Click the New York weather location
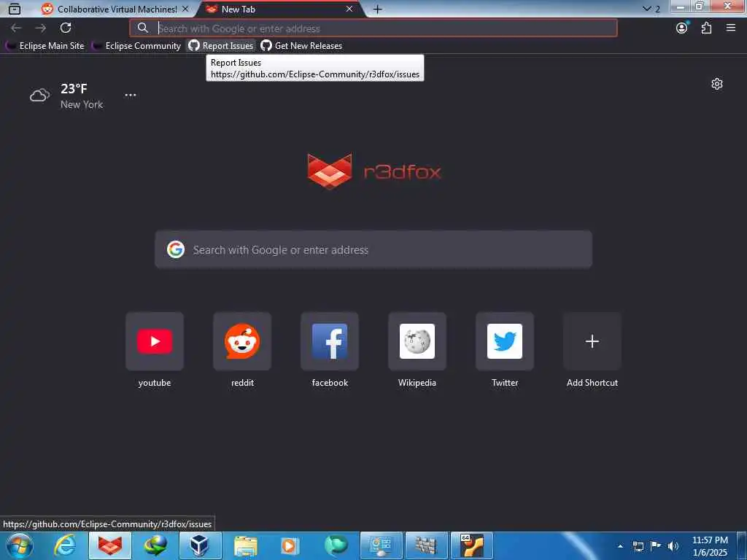 point(82,104)
